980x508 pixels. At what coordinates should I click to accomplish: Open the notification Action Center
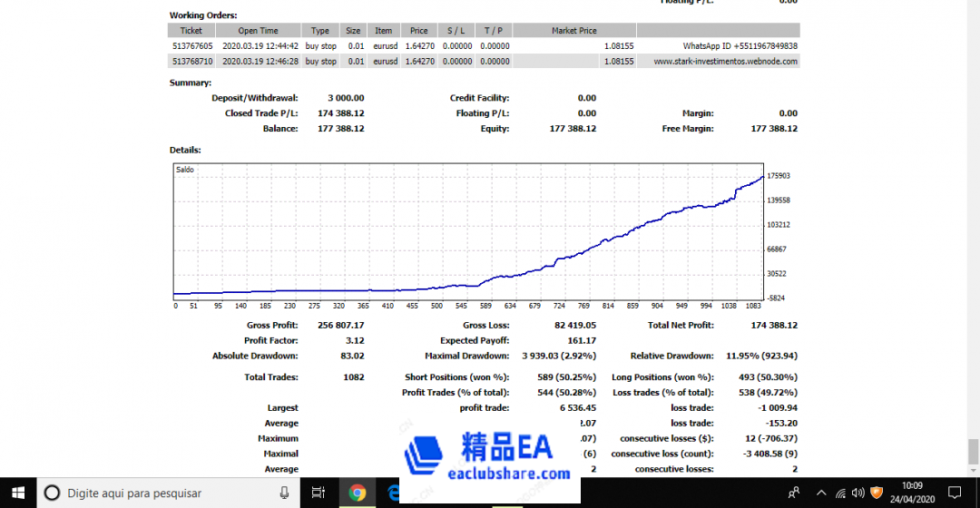point(955,493)
